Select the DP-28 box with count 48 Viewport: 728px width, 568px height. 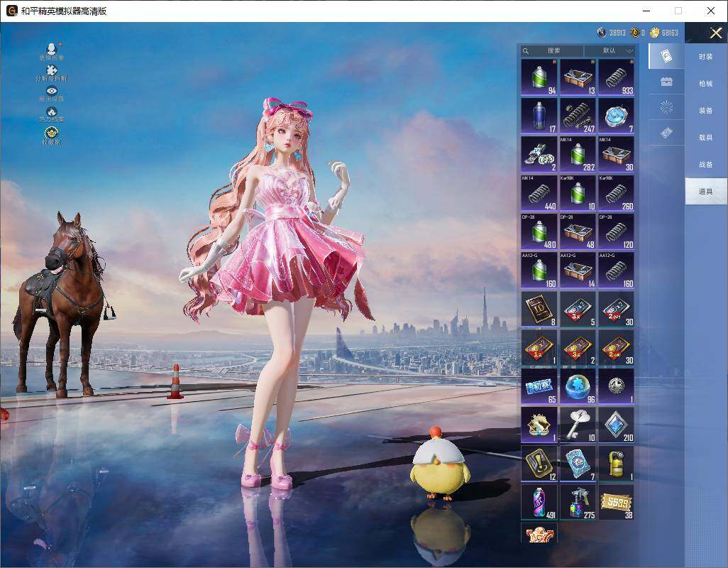tap(578, 231)
